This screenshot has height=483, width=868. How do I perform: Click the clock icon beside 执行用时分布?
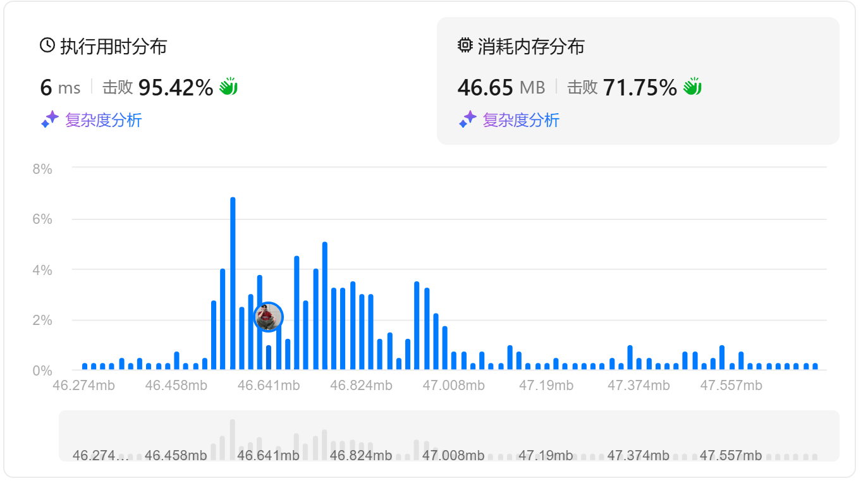47,46
